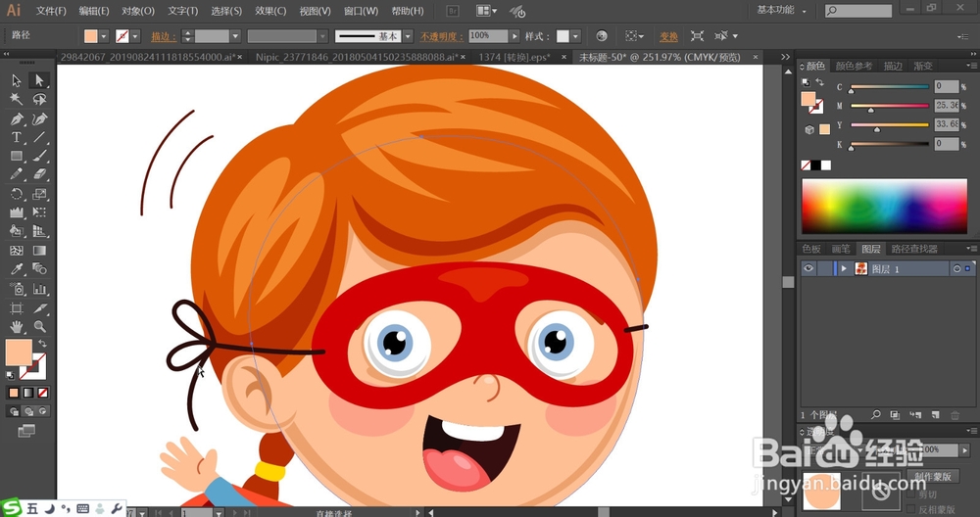Open stroke weight dropdown in control bar

point(235,36)
